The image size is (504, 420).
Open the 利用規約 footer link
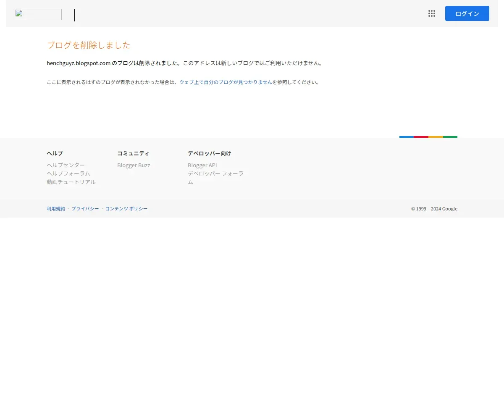pyautogui.click(x=56, y=209)
